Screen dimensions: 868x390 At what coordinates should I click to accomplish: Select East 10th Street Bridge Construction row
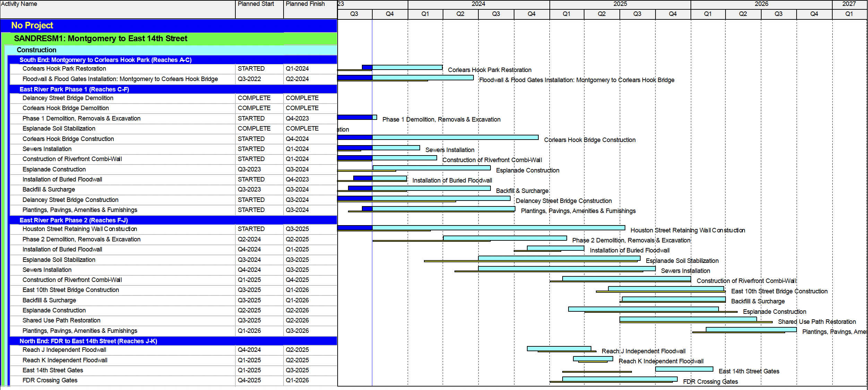coord(173,290)
